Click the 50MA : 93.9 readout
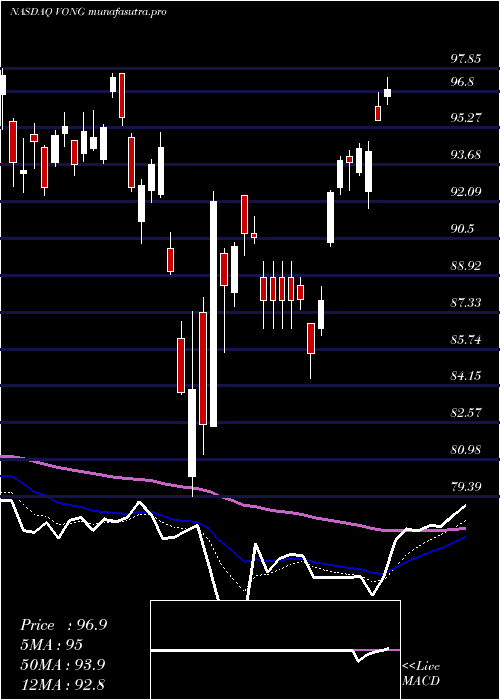This screenshot has height=700, width=500. pos(63,664)
